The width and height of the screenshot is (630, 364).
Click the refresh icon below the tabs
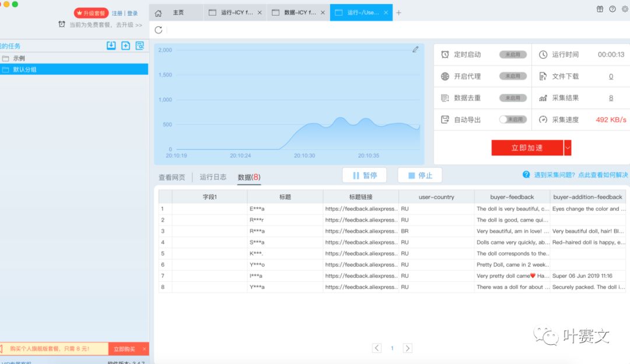[x=159, y=30]
